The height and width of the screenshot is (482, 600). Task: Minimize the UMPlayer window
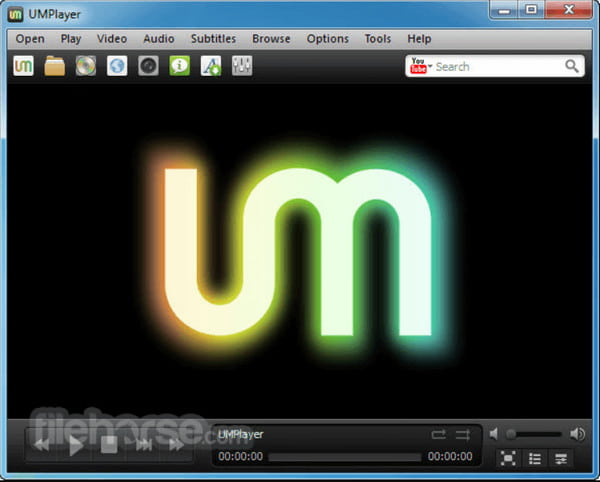(504, 10)
